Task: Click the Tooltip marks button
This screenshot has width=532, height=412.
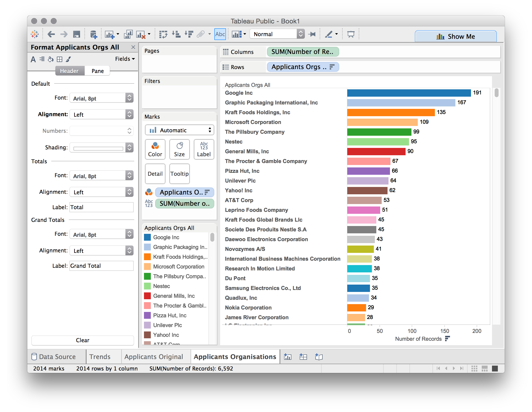Action: 179,174
